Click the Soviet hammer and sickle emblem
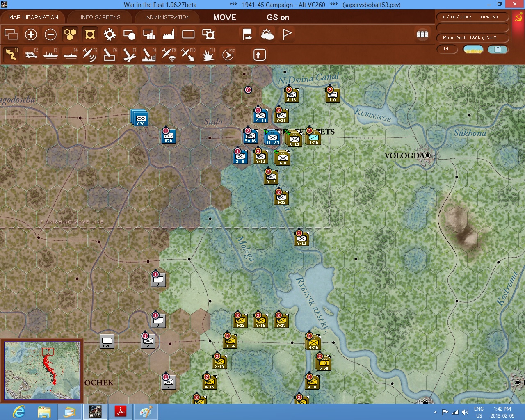The width and height of the screenshot is (525, 420). [x=518, y=18]
